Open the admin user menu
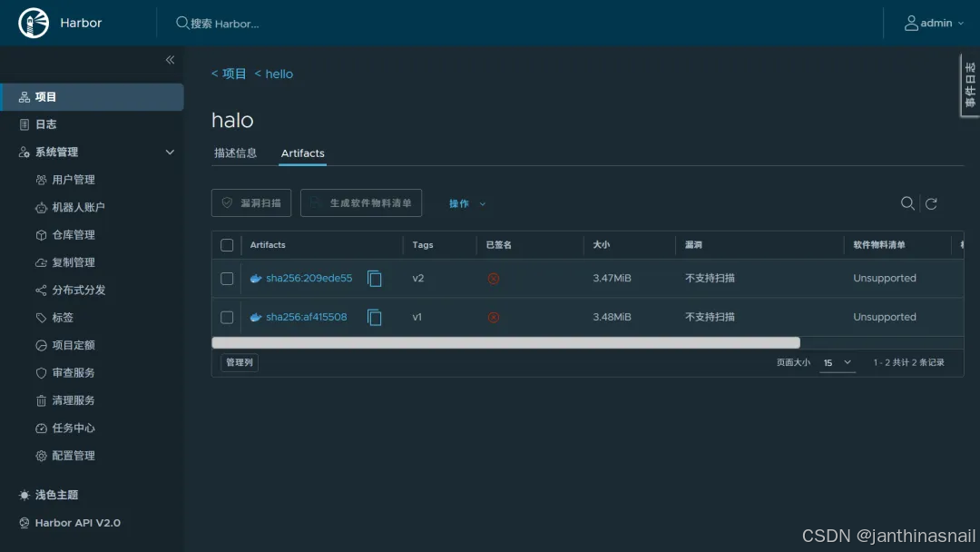This screenshot has width=980, height=552. (x=934, y=23)
